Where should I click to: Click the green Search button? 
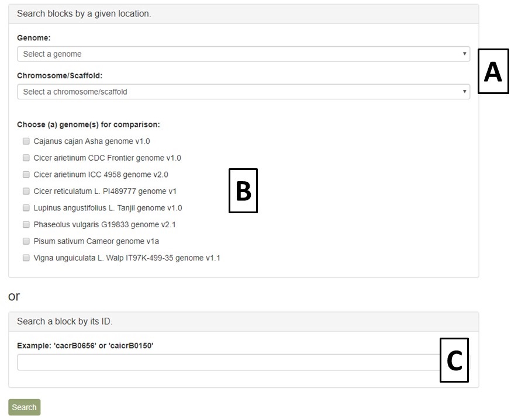point(25,407)
